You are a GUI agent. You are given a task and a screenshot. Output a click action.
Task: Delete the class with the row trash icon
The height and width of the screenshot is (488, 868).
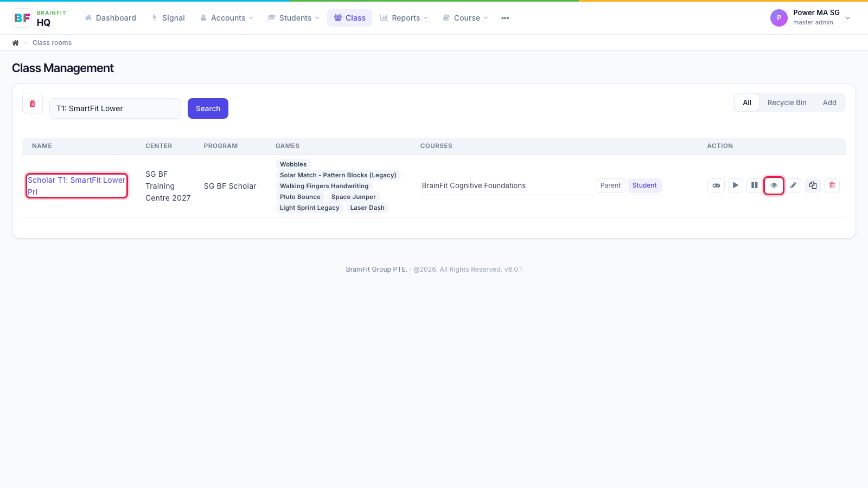(832, 185)
